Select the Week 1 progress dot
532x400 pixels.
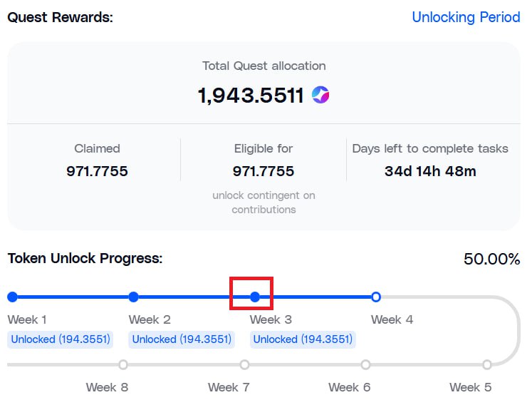13,297
